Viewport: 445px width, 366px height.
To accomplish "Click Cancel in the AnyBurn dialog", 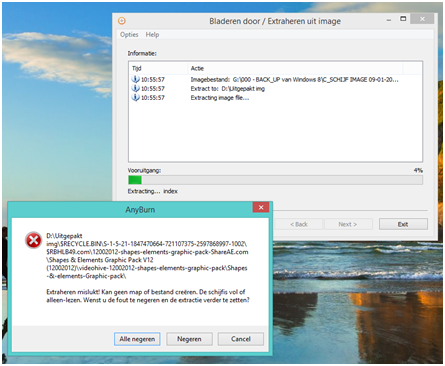I will [x=241, y=339].
